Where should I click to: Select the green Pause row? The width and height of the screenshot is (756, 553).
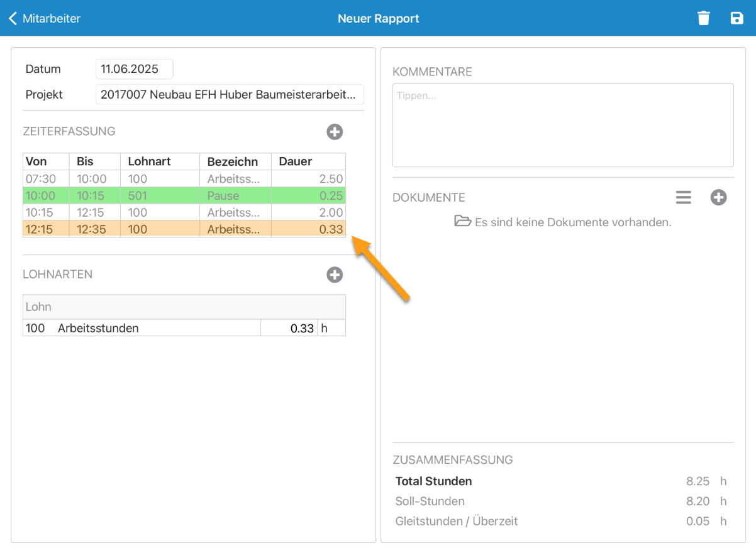point(184,195)
